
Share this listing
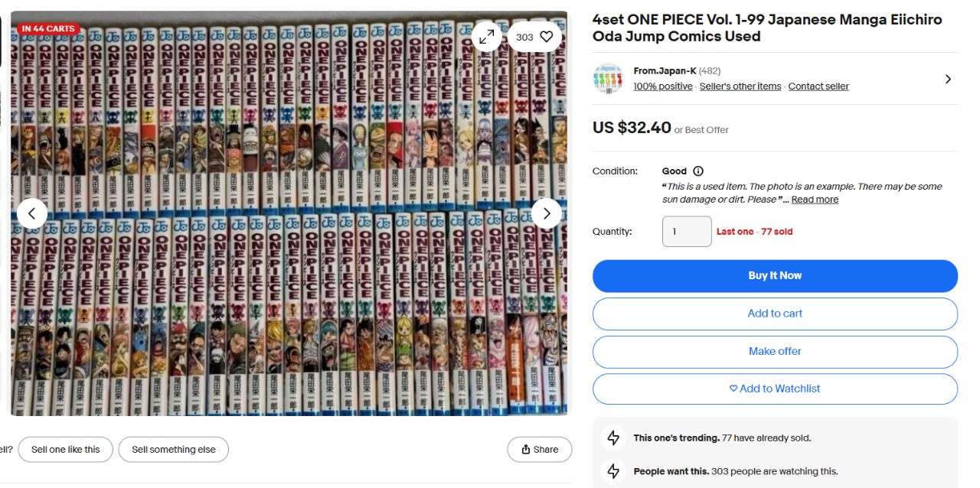540,450
